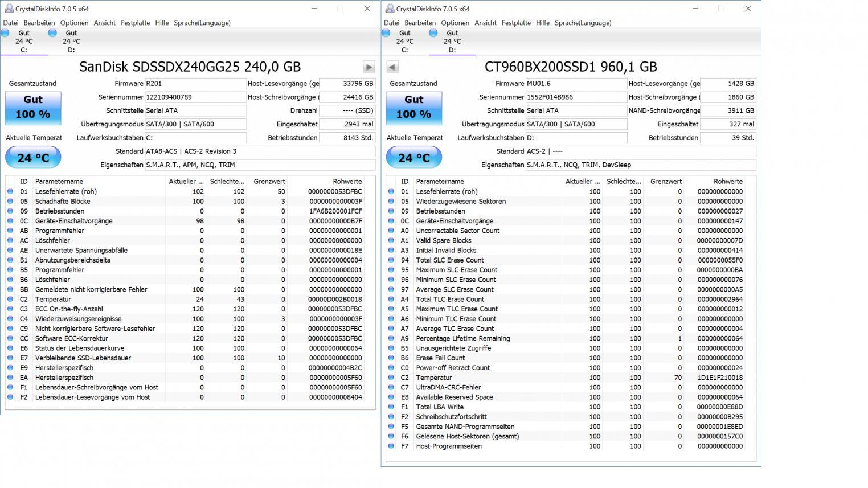Click CrystalDiskInfo title icon in left window
This screenshot has height=488, width=868.
pyautogui.click(x=9, y=9)
